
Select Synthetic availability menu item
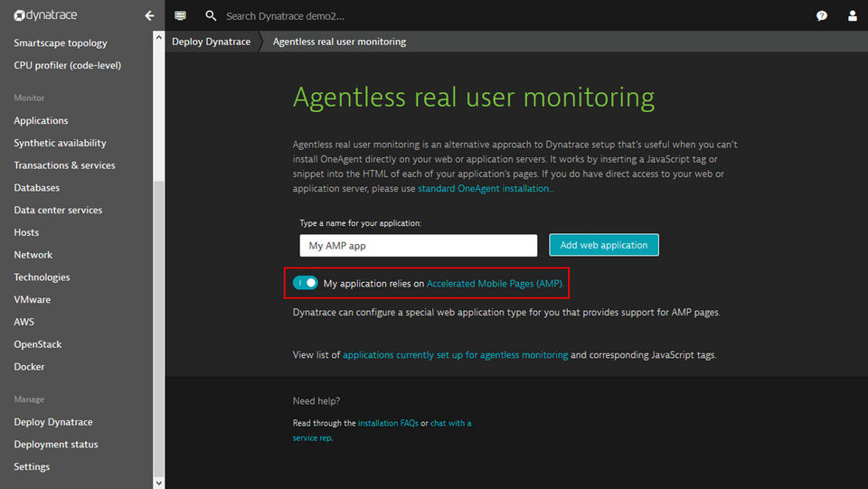[60, 143]
